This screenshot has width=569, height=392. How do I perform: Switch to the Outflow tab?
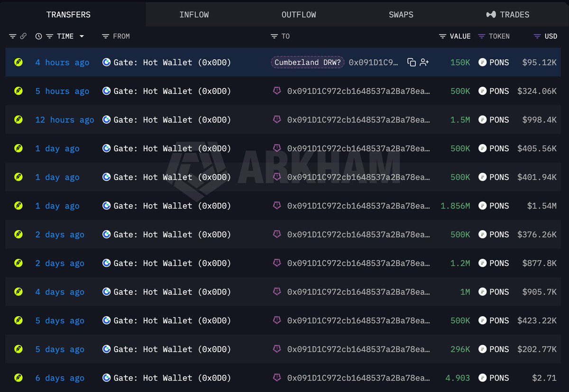299,15
